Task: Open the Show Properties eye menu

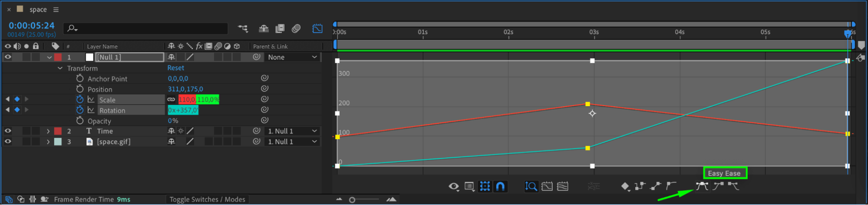Action: click(x=454, y=186)
